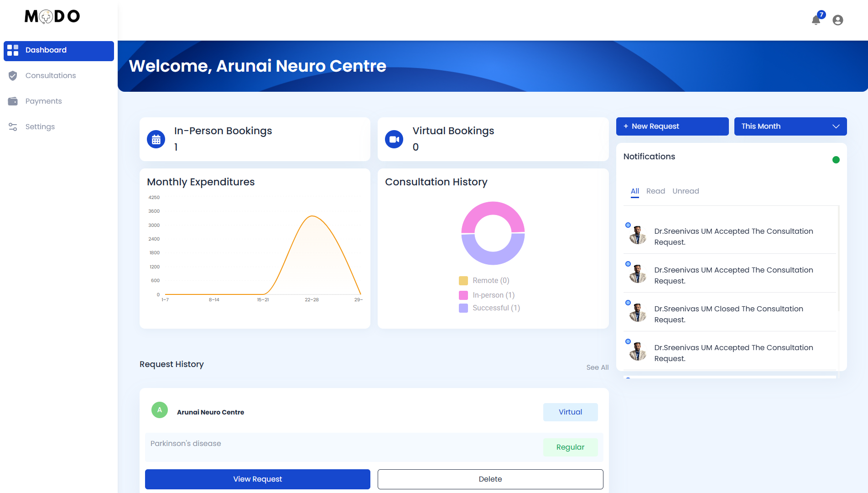This screenshot has width=868, height=493.
Task: Switch to the Read notifications tab
Action: tap(655, 191)
